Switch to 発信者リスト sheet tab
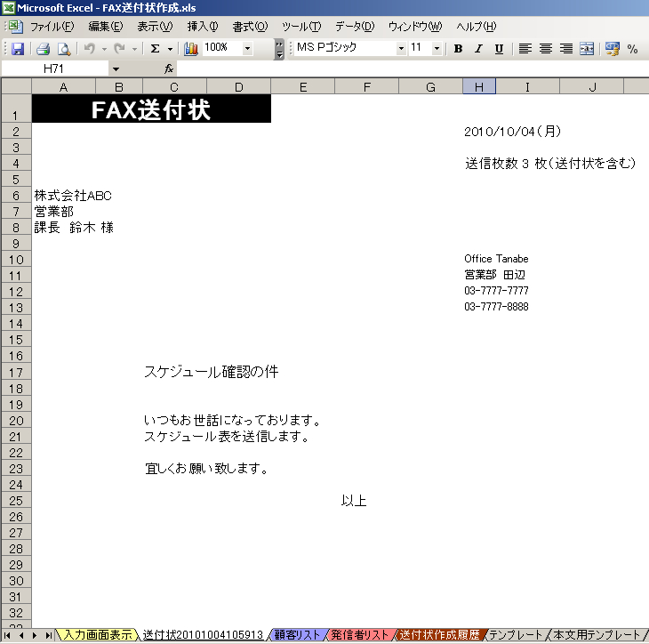 tap(360, 634)
